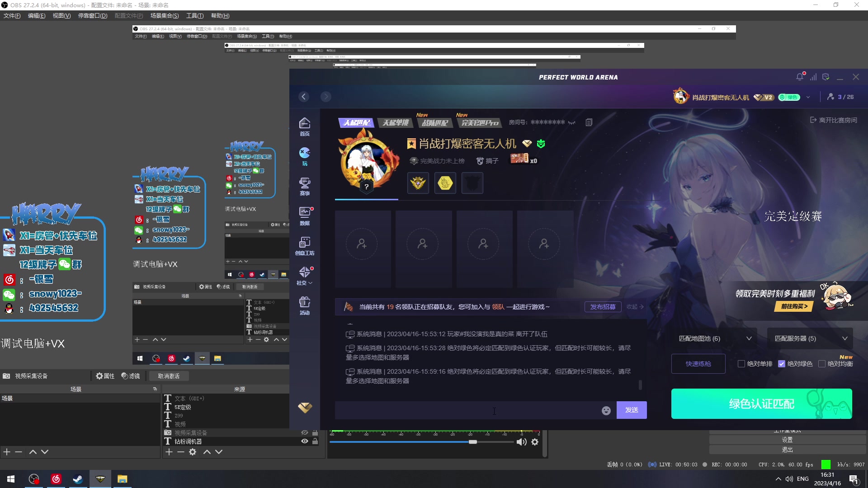
Task: Expand the 匹配服务器 (5) dropdown
Action: pyautogui.click(x=810, y=339)
